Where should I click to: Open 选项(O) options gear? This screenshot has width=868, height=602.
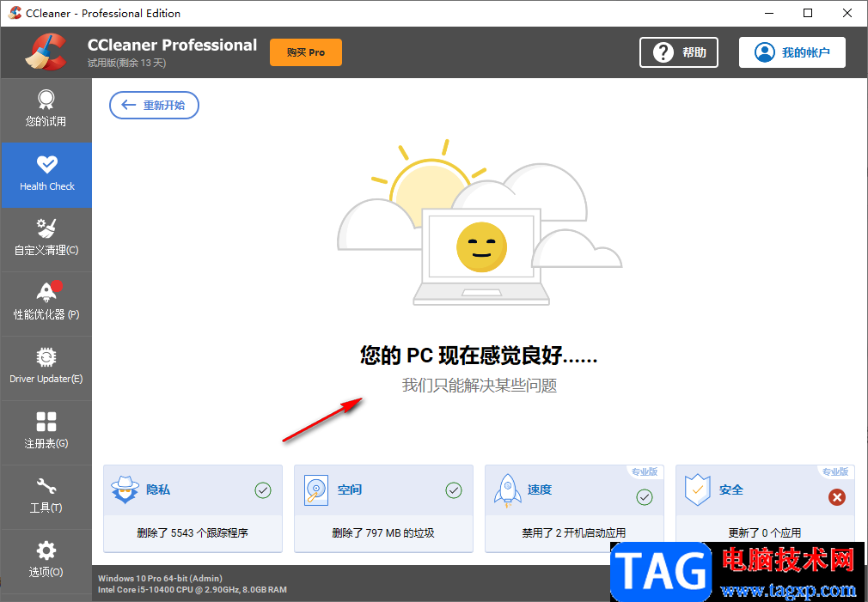46,561
